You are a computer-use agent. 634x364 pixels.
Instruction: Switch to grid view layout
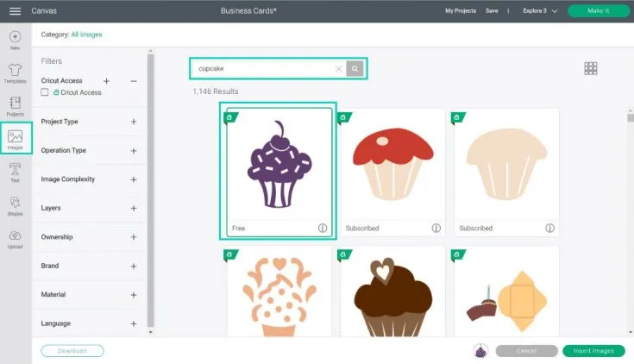pyautogui.click(x=591, y=68)
